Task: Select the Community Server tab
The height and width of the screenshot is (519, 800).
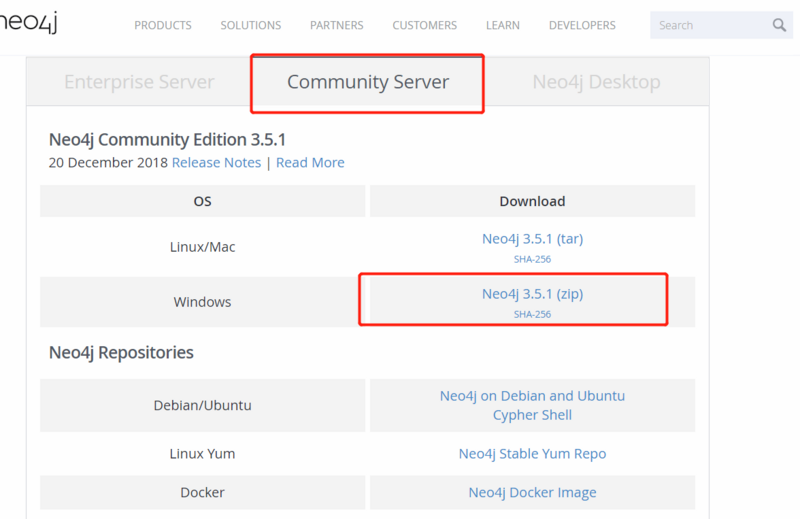Action: (x=368, y=82)
